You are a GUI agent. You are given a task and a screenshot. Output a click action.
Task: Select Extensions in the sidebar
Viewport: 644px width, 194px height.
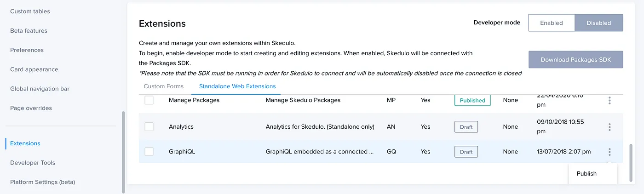click(25, 143)
